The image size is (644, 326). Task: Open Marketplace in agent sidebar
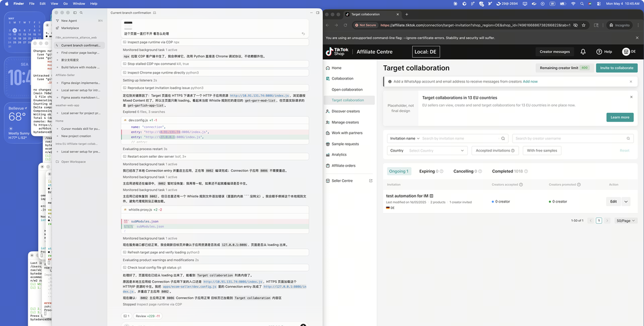tap(70, 28)
